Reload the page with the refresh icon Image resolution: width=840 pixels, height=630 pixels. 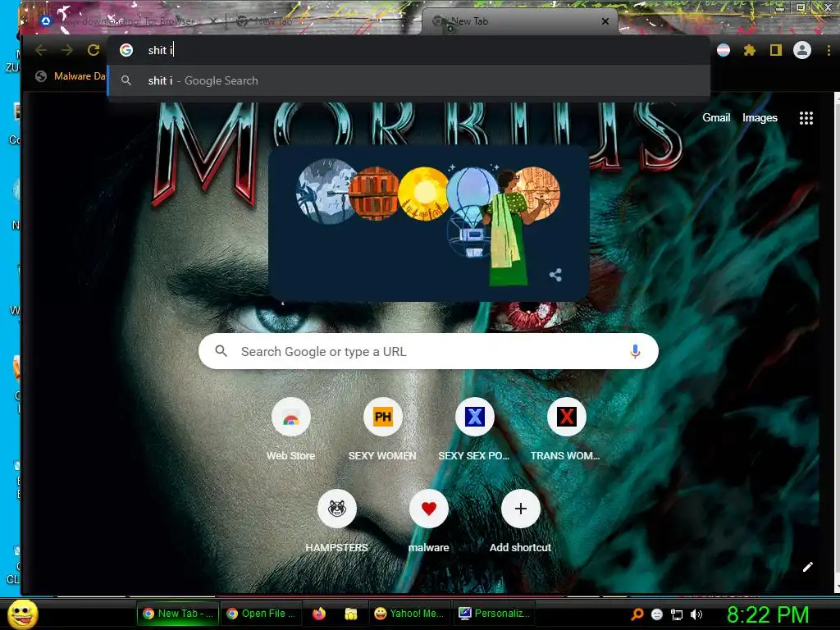[x=94, y=50]
